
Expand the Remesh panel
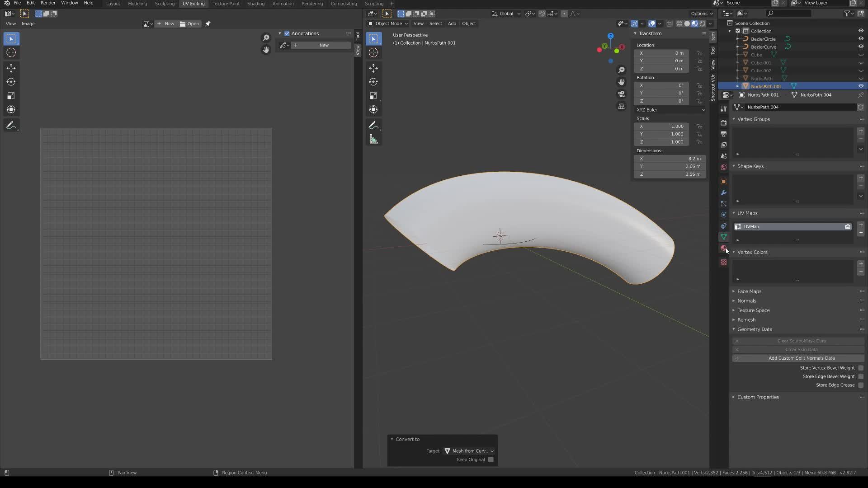coord(746,320)
